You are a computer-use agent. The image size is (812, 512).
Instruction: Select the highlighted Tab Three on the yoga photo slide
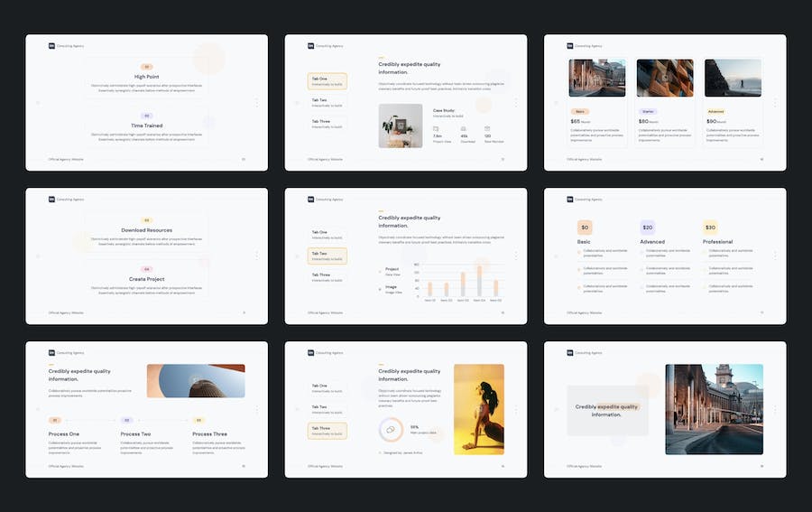pos(327,430)
